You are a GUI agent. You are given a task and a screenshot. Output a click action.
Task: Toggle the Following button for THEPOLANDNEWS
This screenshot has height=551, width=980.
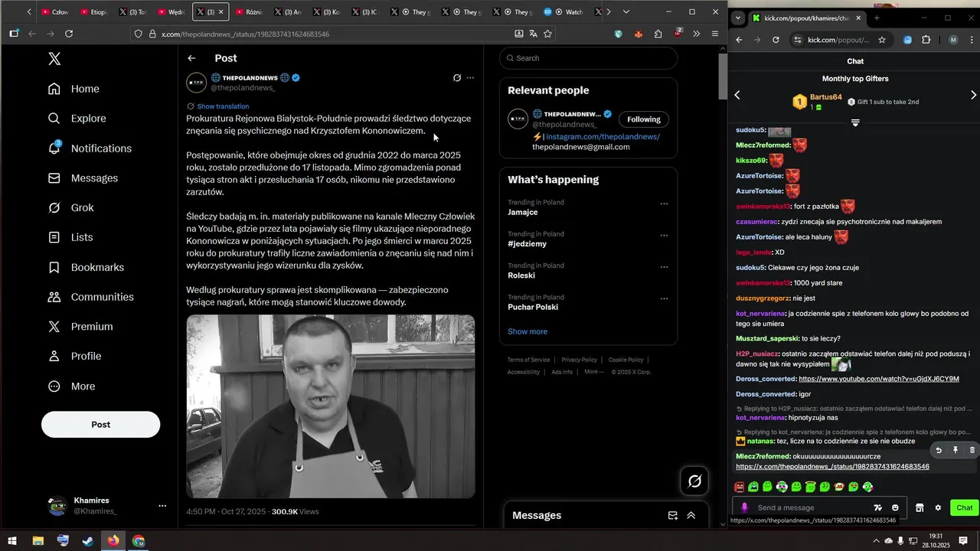[x=644, y=119]
